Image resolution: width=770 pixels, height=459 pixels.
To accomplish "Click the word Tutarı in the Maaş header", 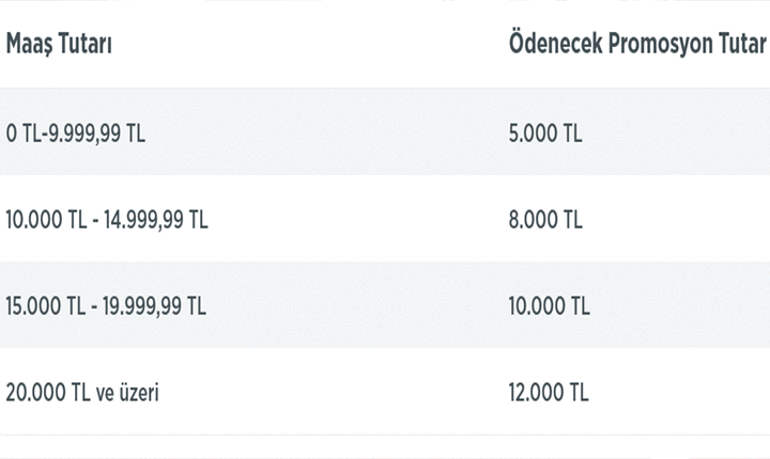I will 84,45.
